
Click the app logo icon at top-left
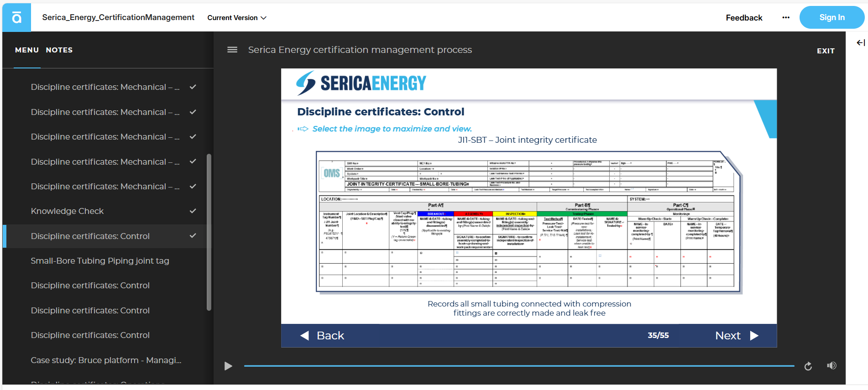(x=17, y=17)
